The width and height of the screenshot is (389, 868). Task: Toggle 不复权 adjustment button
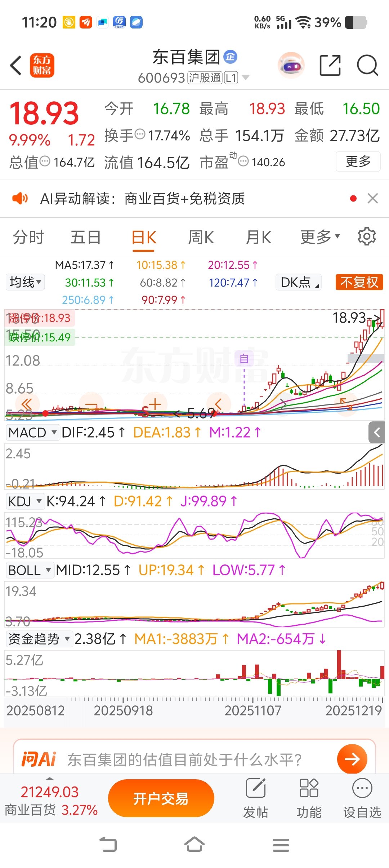(x=359, y=282)
